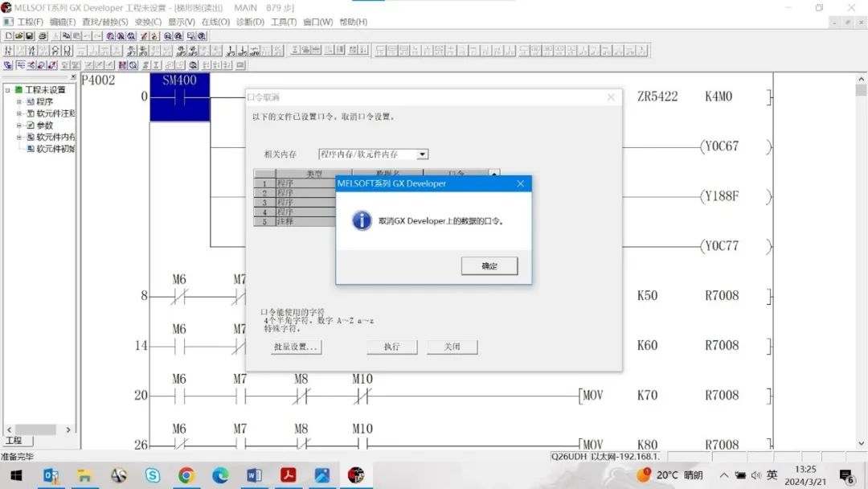
Task: Open Skype from the taskbar
Action: point(153,475)
